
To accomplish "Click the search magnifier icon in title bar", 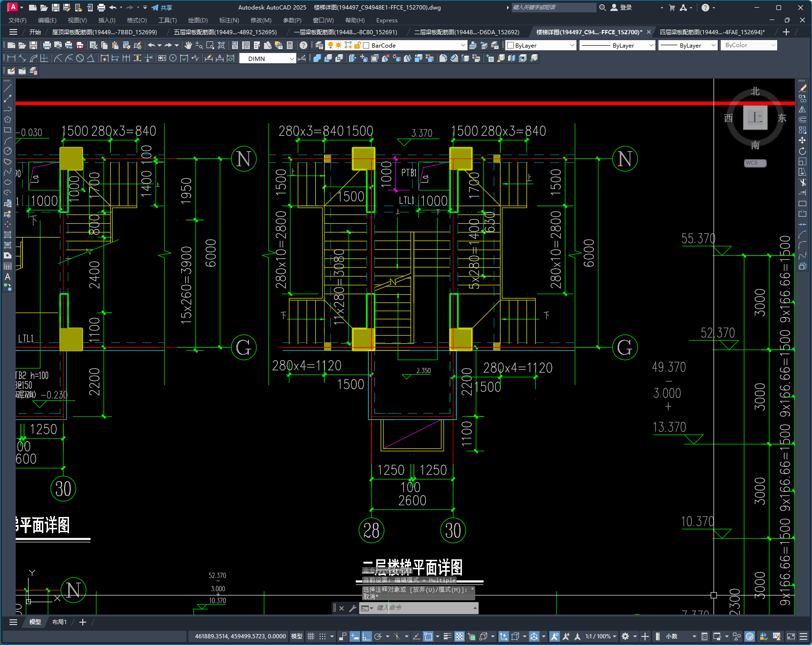I will coord(603,8).
